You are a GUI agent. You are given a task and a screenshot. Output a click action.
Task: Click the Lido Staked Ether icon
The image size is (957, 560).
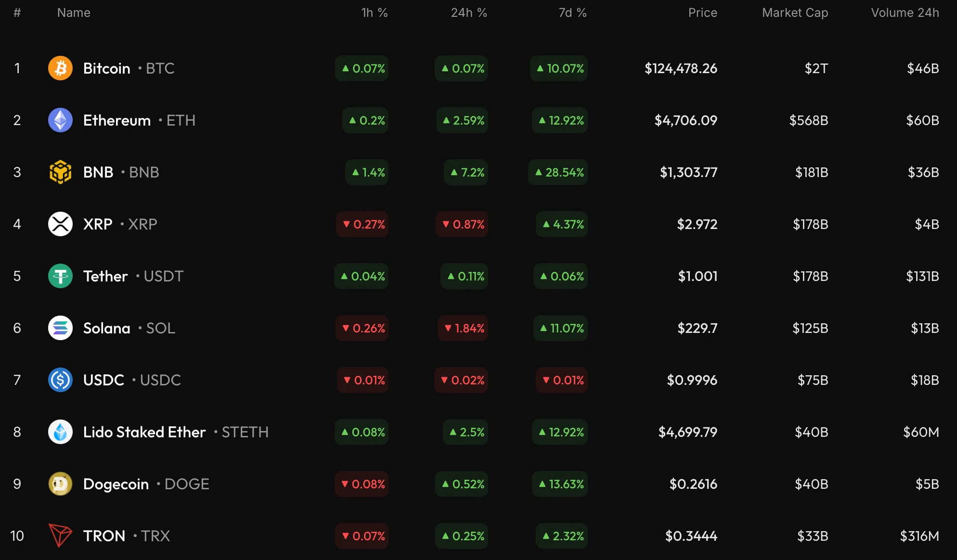60,432
